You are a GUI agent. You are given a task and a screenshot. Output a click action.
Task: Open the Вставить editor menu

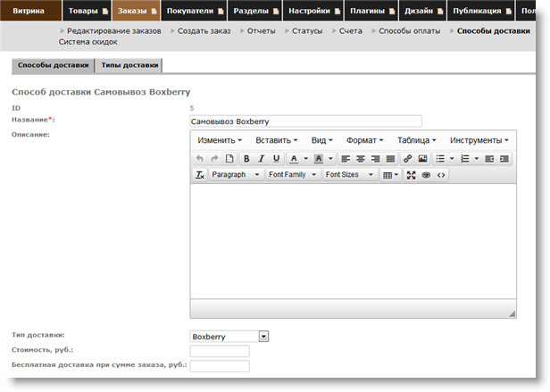pyautogui.click(x=277, y=140)
